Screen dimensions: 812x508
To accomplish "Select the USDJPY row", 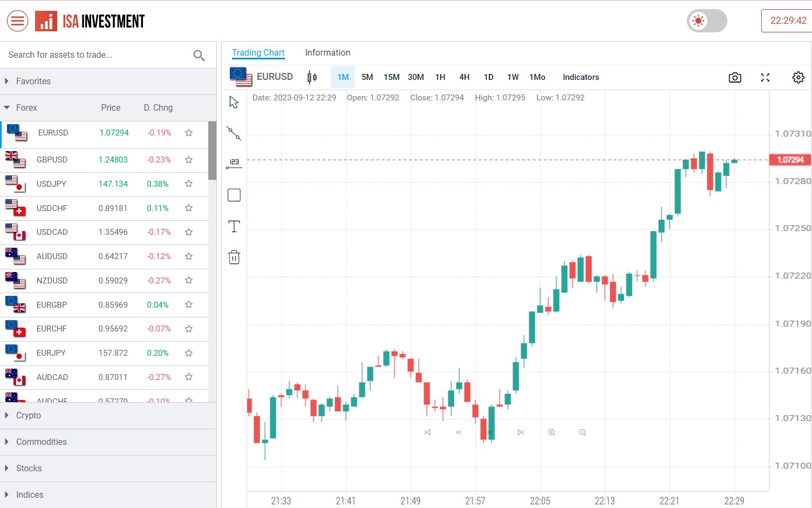I will pyautogui.click(x=104, y=185).
